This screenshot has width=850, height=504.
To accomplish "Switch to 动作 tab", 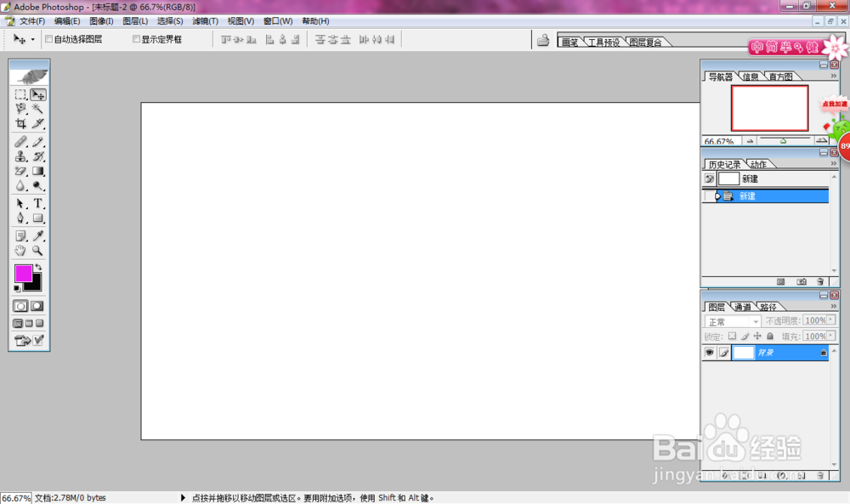I will (758, 164).
